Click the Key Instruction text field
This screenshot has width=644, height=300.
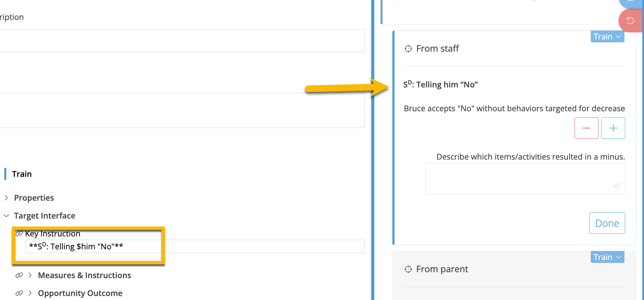(x=195, y=247)
